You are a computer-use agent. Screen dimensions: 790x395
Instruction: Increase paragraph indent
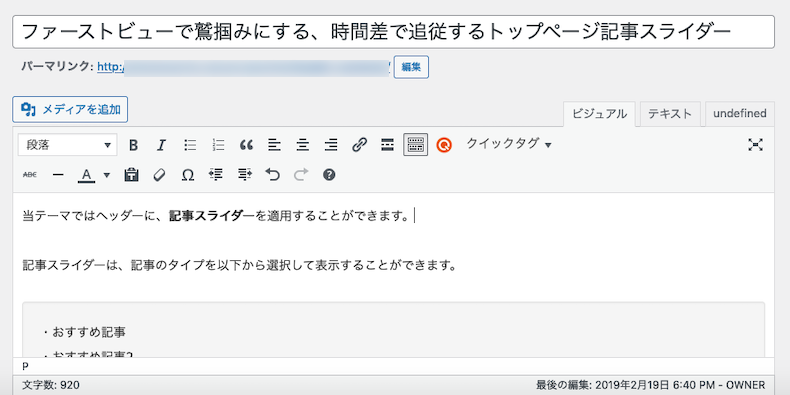(x=244, y=175)
